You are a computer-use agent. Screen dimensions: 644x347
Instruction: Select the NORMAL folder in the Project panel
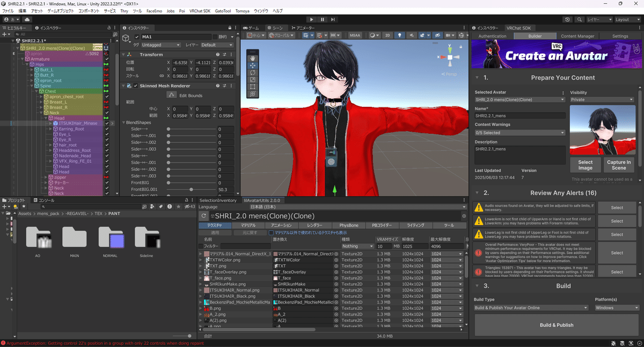pyautogui.click(x=110, y=242)
